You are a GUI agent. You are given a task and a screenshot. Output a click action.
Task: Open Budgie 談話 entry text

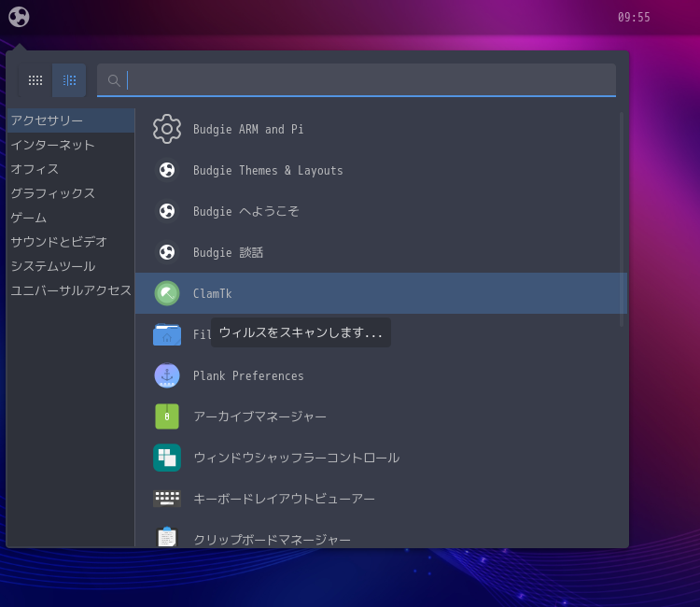pyautogui.click(x=228, y=252)
